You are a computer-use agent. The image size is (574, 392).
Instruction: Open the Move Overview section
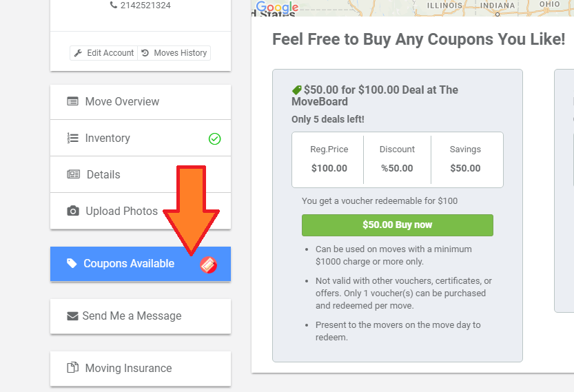coord(141,102)
